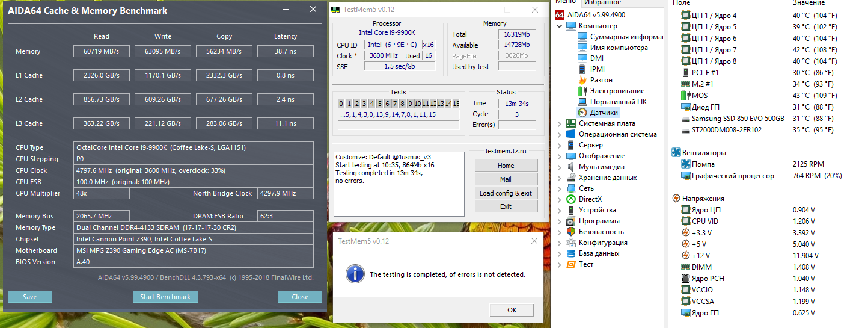
Task: Click the Start Benchmark button
Action: point(165,297)
